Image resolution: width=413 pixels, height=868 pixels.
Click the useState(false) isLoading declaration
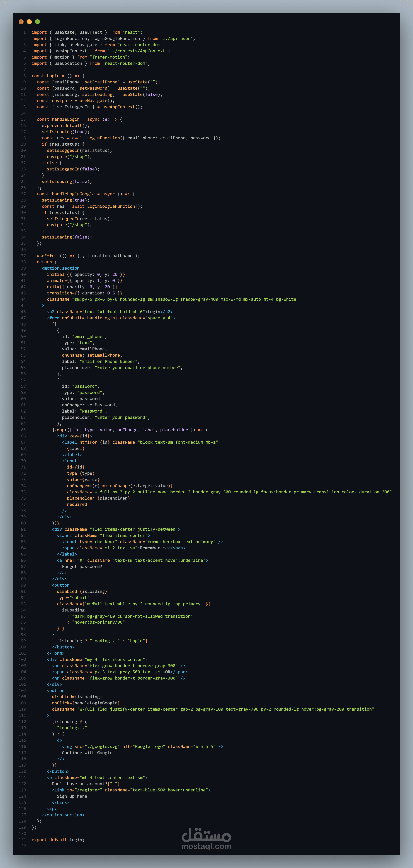click(100, 94)
